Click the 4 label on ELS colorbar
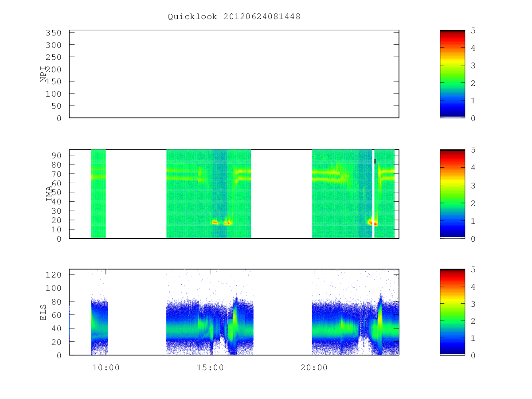Image resolution: width=532 pixels, height=399 pixels. pos(473,287)
